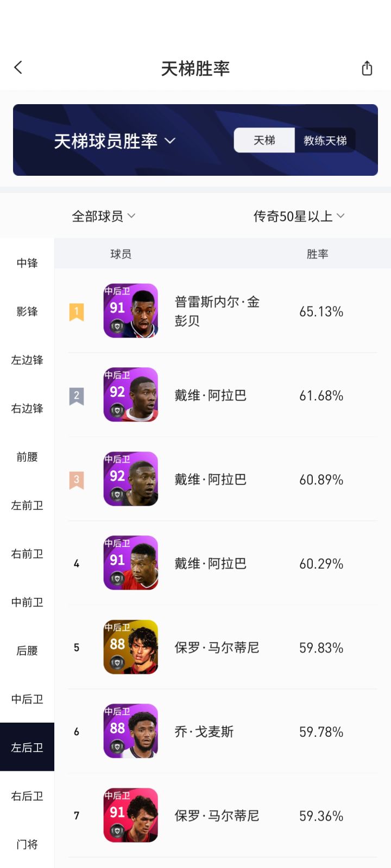The height and width of the screenshot is (868, 391).
Task: Switch to the 天梯 toggle option
Action: point(264,141)
